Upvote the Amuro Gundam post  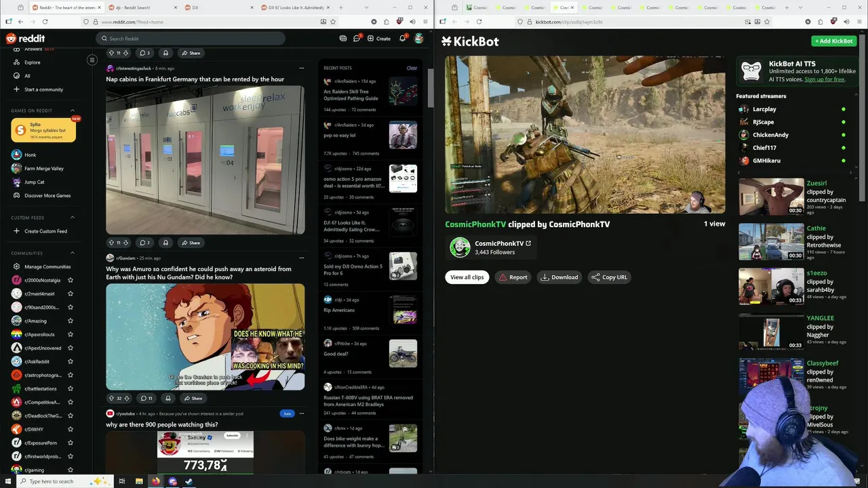tap(111, 398)
